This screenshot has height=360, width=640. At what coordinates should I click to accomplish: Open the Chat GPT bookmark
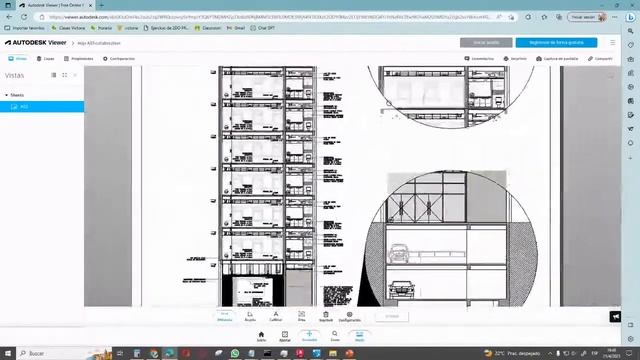[262, 28]
